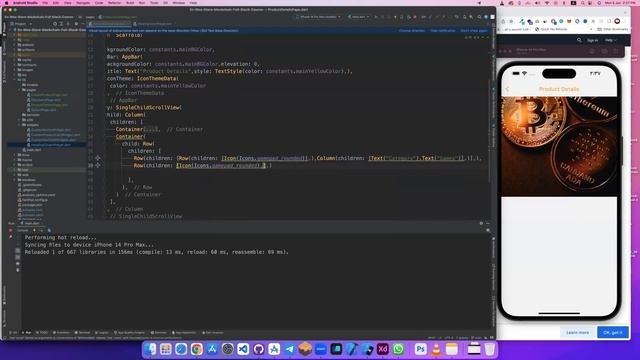Click the crypto coins product image in simulator
Image resolution: width=640 pixels, height=360 pixels.
click(x=559, y=147)
